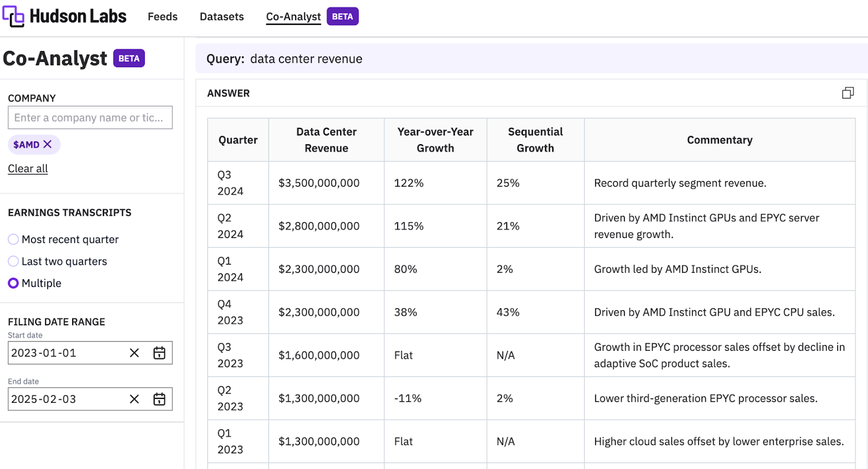This screenshot has height=469, width=868.
Task: Clear the end date field
Action: (135, 399)
